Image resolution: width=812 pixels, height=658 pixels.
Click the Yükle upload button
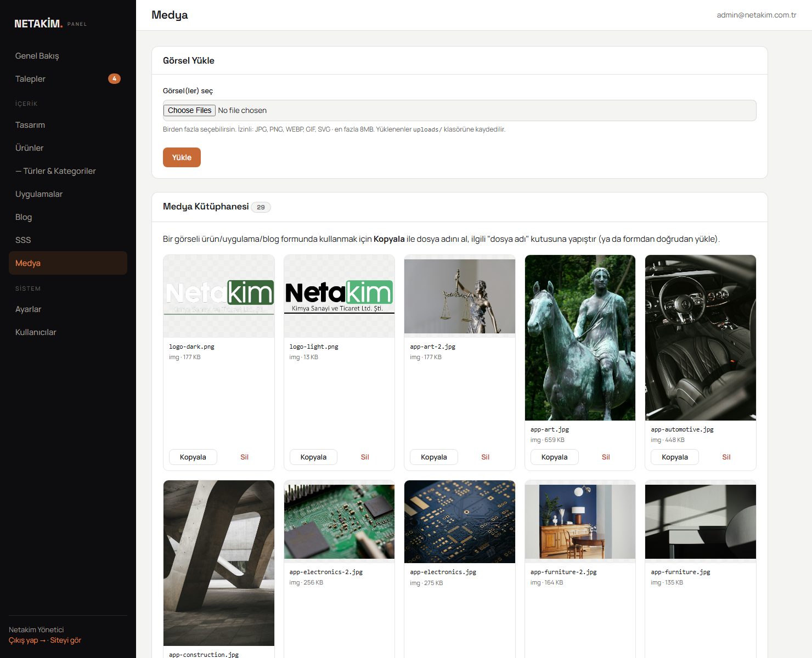[182, 157]
